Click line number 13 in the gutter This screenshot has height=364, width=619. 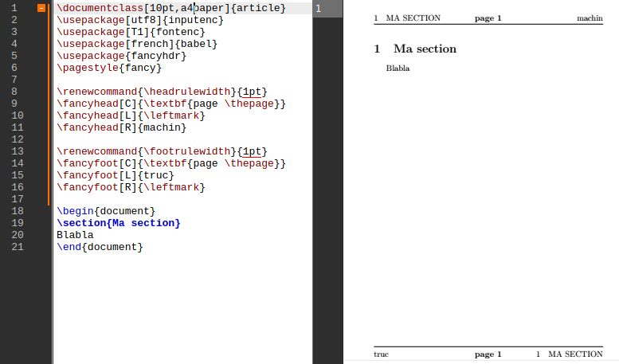coord(18,151)
